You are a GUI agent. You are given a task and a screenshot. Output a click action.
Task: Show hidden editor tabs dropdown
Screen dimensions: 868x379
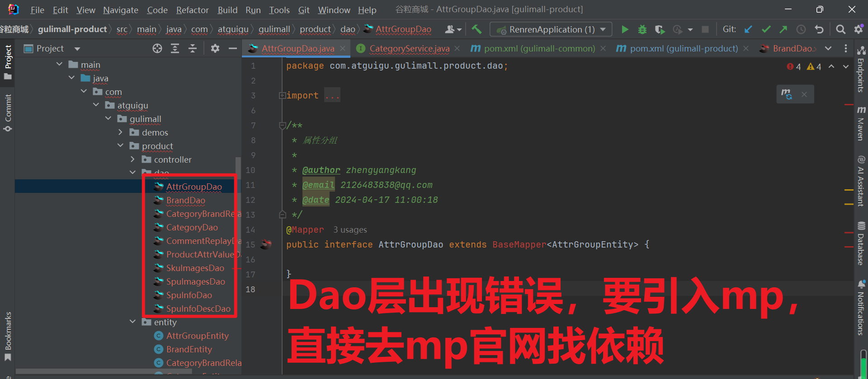(828, 48)
